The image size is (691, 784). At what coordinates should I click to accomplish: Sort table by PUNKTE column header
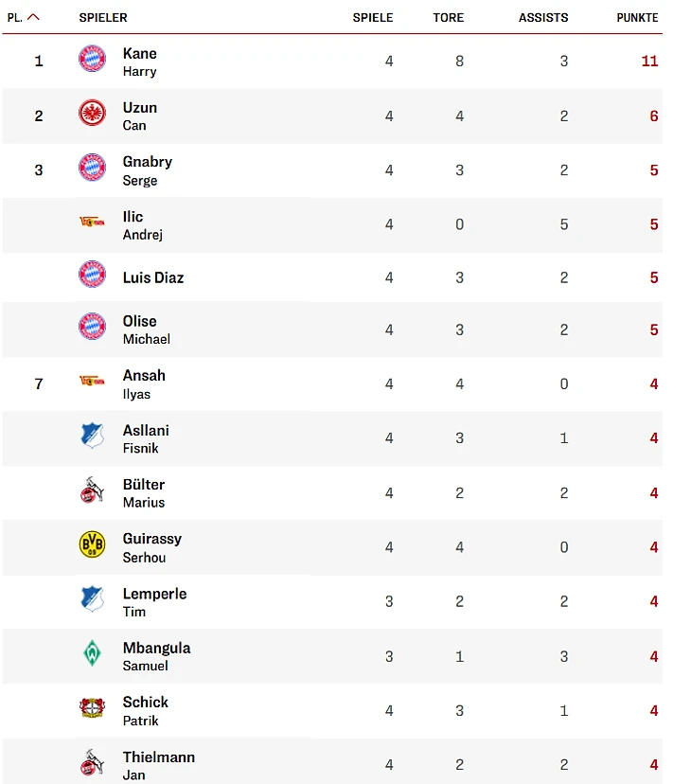(637, 17)
